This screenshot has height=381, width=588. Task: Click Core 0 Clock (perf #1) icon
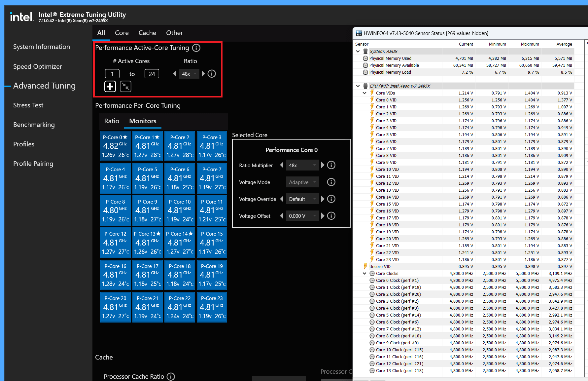pos(372,280)
